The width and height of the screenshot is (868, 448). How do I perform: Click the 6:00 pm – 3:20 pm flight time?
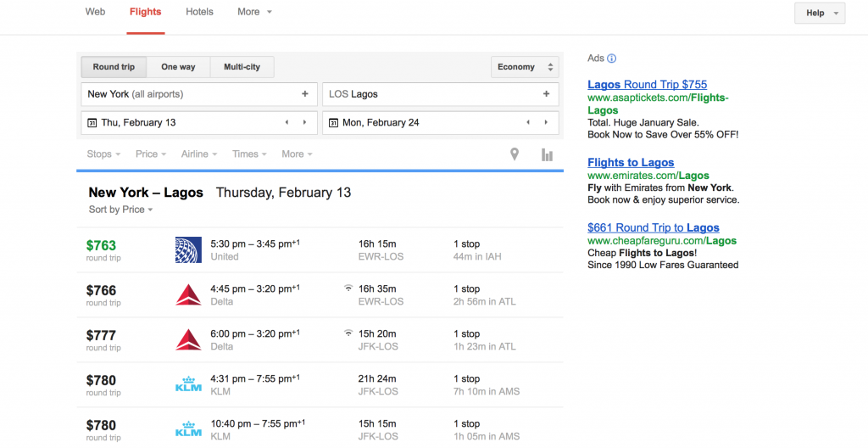click(x=255, y=333)
